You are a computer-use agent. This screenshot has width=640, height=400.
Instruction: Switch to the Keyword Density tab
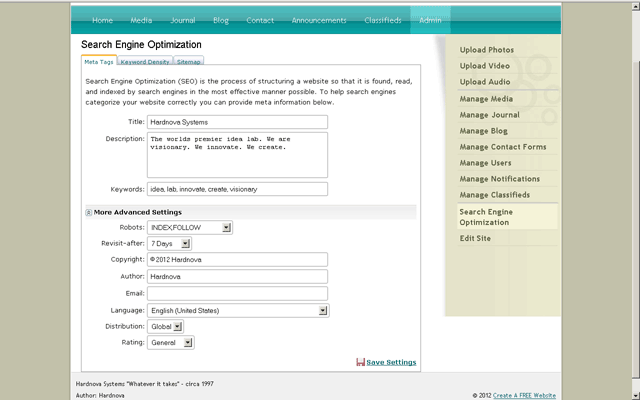coord(145,61)
